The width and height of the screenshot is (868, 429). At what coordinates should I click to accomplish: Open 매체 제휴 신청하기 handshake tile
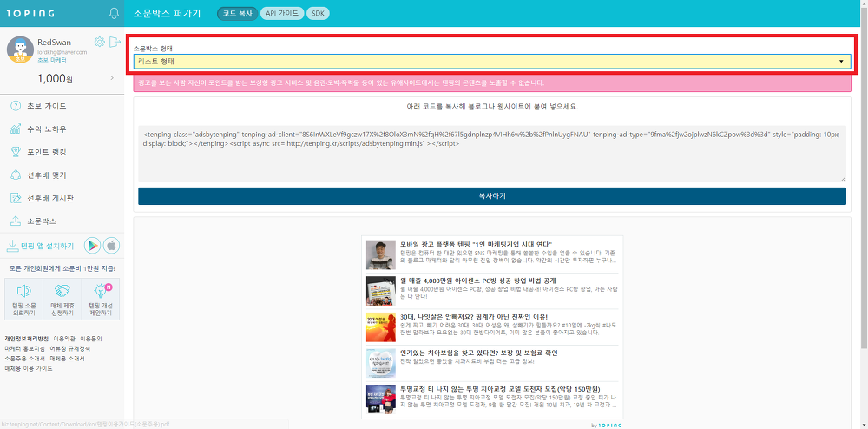pos(62,300)
